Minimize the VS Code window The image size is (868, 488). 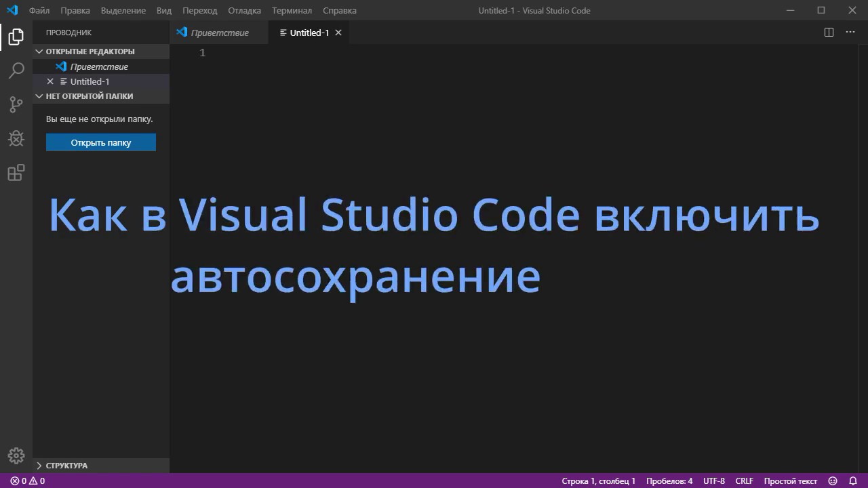(790, 10)
